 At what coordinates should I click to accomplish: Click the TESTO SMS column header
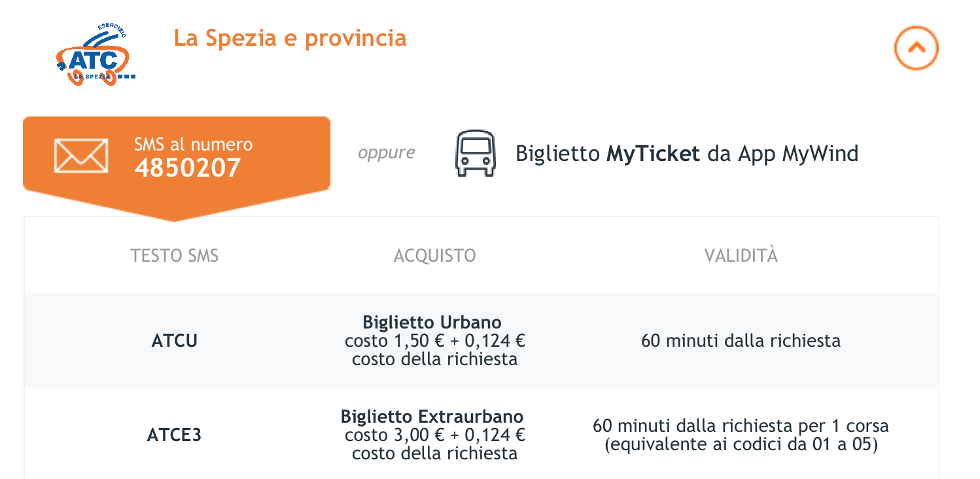click(174, 255)
